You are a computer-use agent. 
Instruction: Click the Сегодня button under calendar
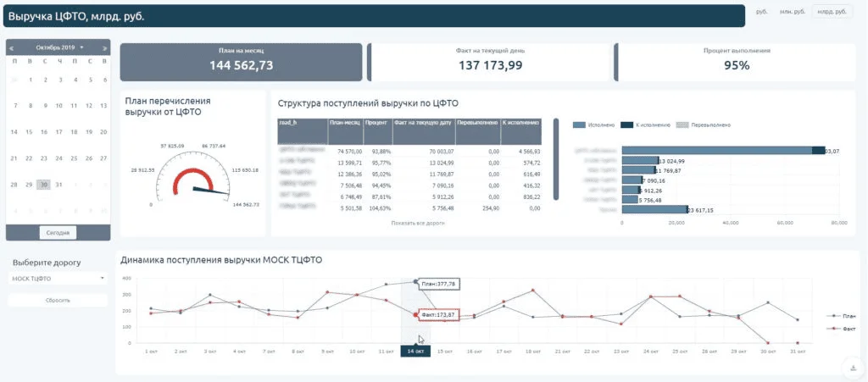[58, 233]
